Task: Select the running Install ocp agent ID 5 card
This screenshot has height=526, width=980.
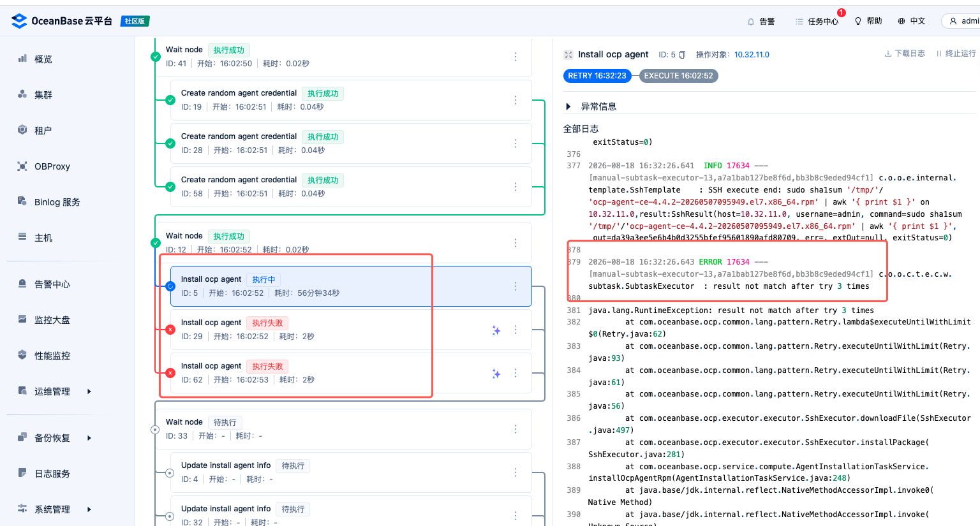Action: [x=352, y=286]
